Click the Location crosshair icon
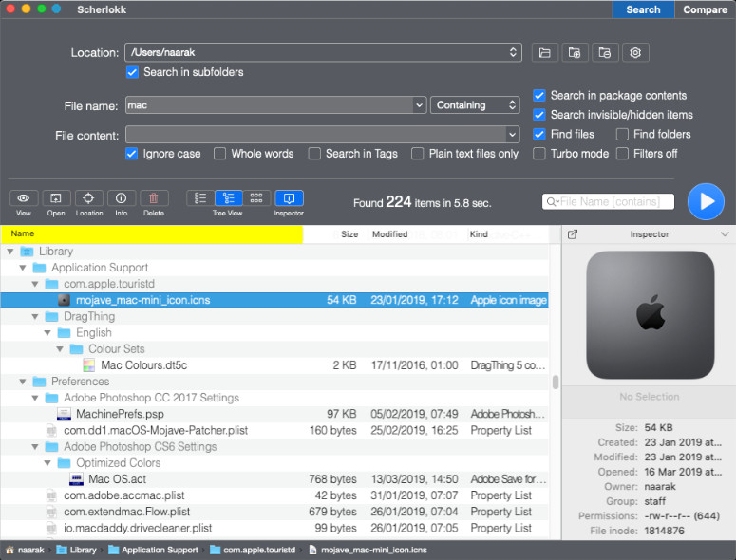Screen dimensions: 736x560 [88, 198]
